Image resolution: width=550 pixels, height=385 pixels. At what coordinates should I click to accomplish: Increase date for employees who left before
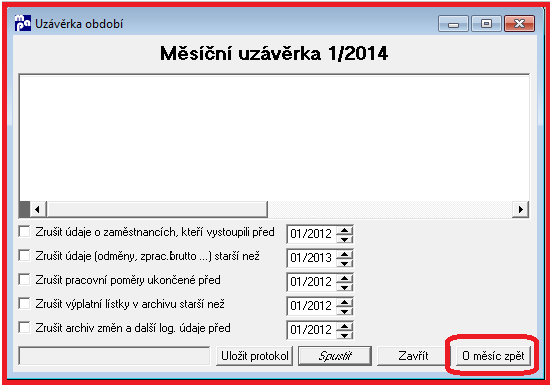click(344, 230)
